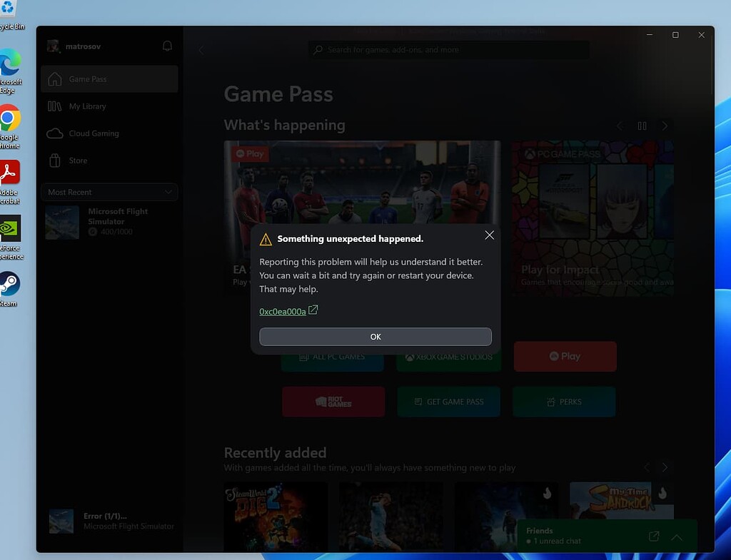Open GeForce Experience desktop shortcut
731x560 pixels.
(11, 238)
